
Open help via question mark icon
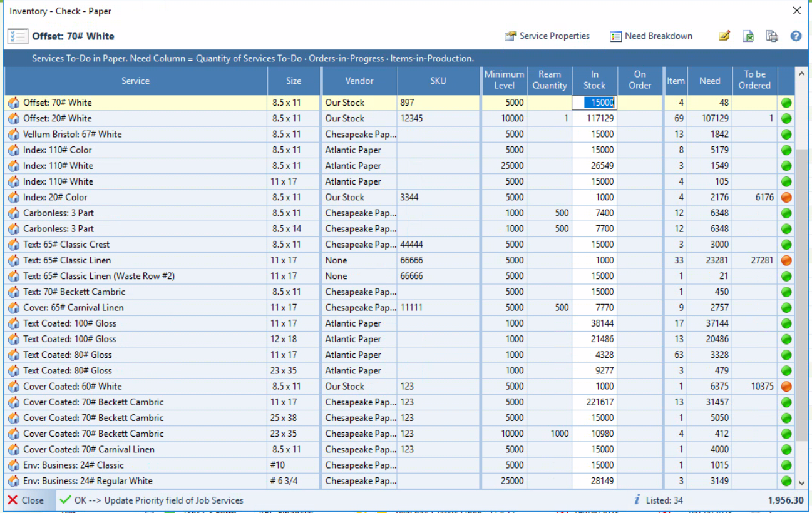pos(796,36)
